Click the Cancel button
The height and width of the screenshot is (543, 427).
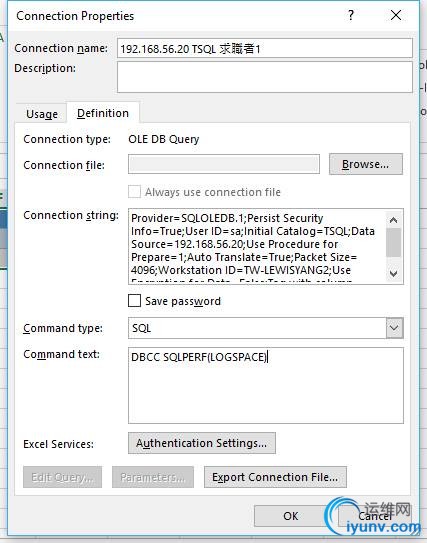click(375, 516)
